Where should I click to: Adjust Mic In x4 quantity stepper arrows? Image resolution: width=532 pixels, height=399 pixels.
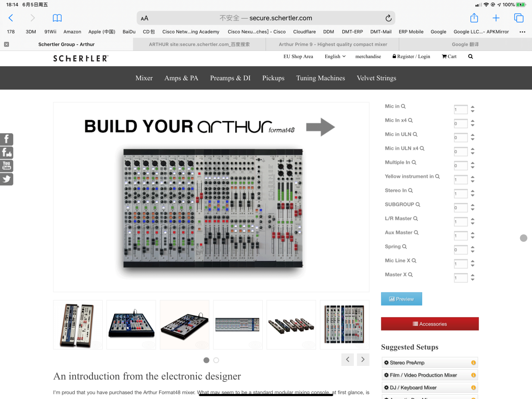473,123
